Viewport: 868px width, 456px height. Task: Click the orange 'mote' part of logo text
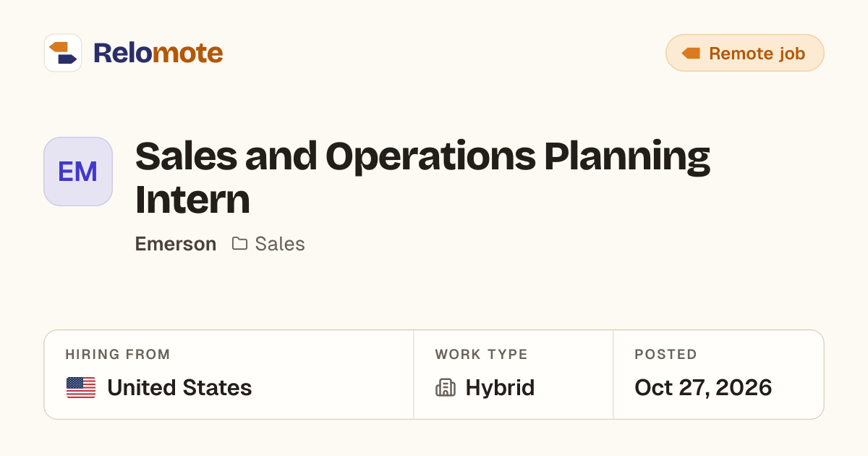(187, 53)
